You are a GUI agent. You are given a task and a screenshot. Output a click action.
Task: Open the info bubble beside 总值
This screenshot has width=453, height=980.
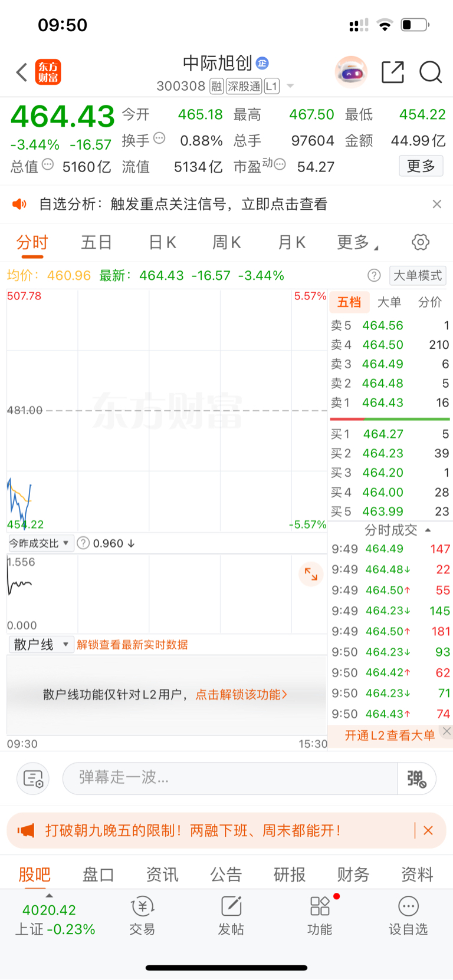[48, 164]
